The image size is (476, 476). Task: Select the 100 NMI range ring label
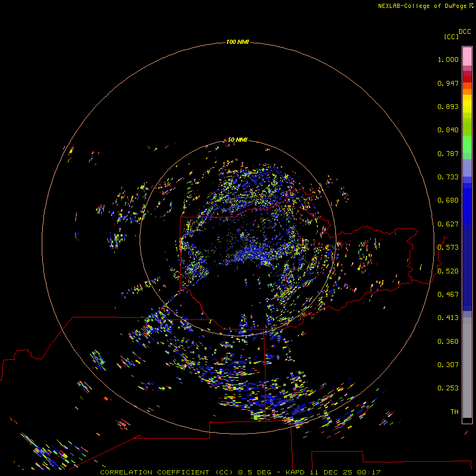click(x=237, y=42)
